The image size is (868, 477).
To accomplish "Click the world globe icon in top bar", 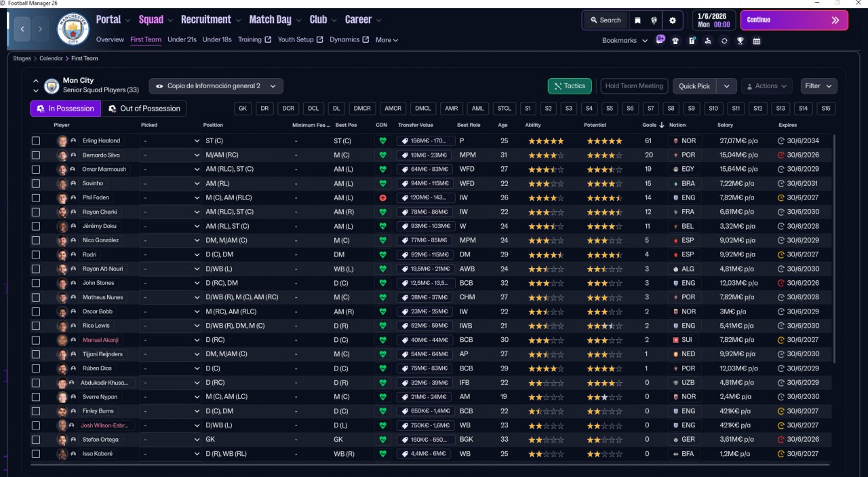I will pyautogui.click(x=654, y=20).
